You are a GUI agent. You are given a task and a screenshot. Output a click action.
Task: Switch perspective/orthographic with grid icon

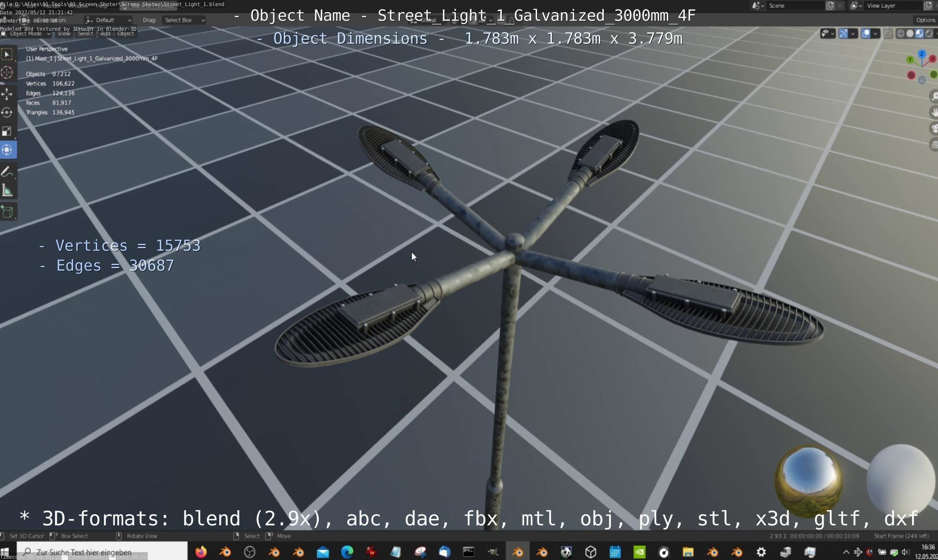(x=934, y=144)
